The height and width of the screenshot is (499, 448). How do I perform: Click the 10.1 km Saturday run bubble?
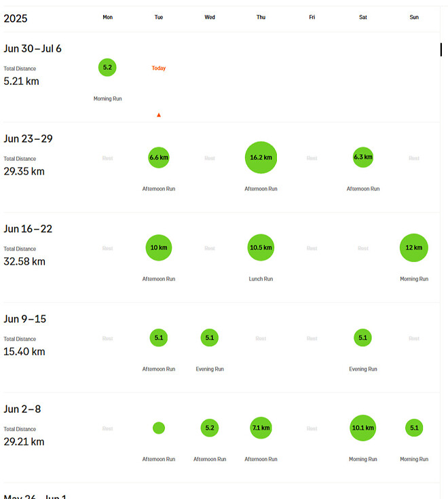tap(362, 428)
